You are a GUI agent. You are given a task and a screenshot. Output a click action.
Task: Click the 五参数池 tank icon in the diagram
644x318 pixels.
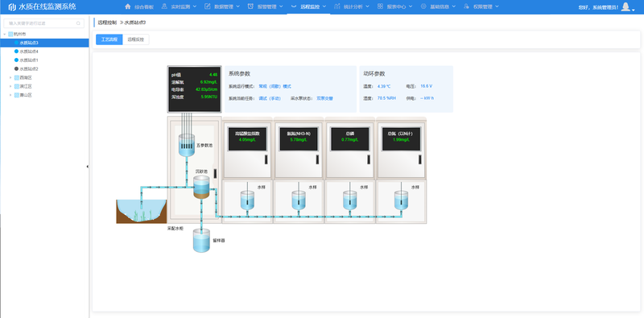(x=187, y=145)
